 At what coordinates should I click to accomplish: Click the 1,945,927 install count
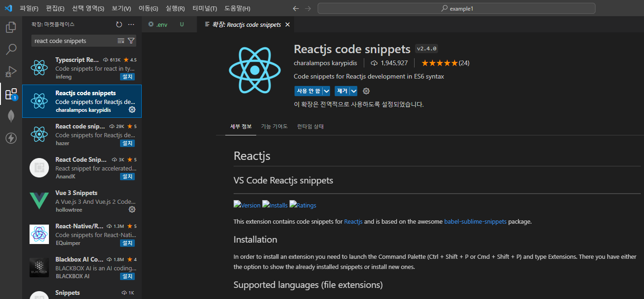(390, 63)
